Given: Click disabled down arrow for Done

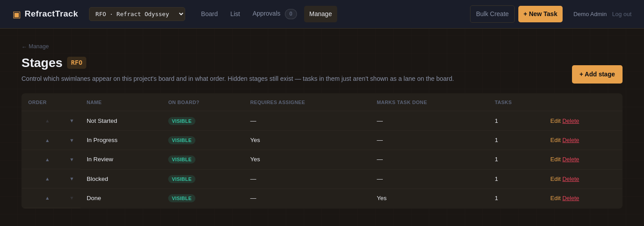Looking at the screenshot, I should point(72,198).
